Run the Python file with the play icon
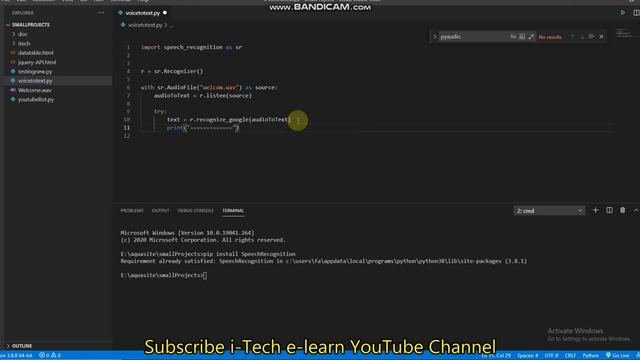Screen dimensions: 640x360 [x=622, y=13]
